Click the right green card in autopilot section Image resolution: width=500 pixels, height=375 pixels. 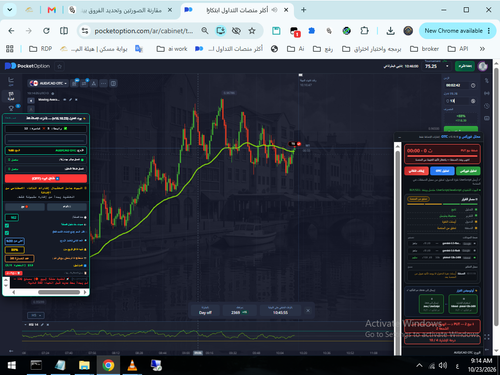pyautogui.click(x=463, y=304)
